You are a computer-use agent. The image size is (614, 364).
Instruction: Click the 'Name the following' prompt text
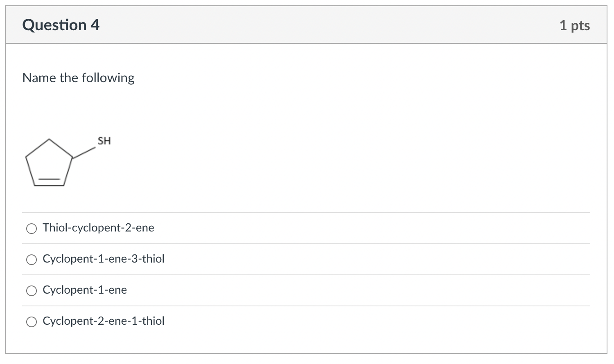tap(79, 78)
